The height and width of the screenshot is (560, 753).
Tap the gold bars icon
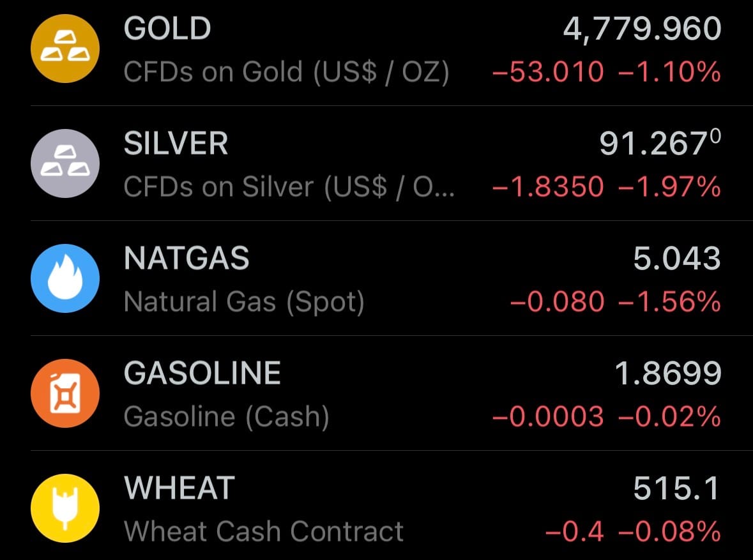(65, 49)
